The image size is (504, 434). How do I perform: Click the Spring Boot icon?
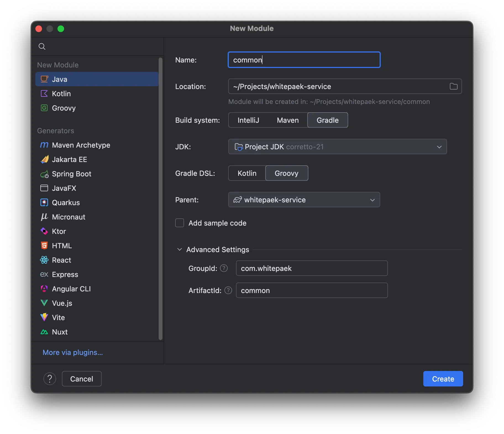tap(44, 174)
